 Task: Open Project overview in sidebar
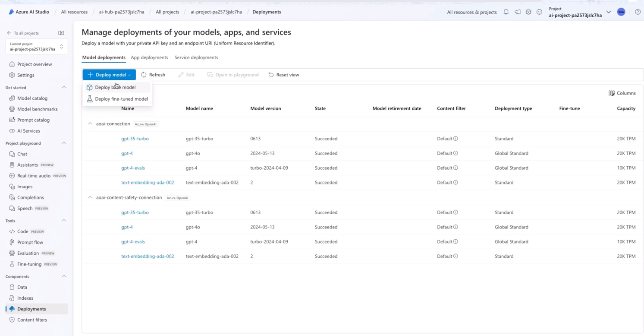pyautogui.click(x=35, y=64)
